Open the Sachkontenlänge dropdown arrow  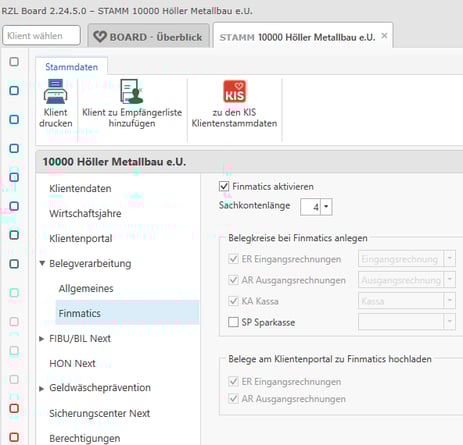pos(326,207)
